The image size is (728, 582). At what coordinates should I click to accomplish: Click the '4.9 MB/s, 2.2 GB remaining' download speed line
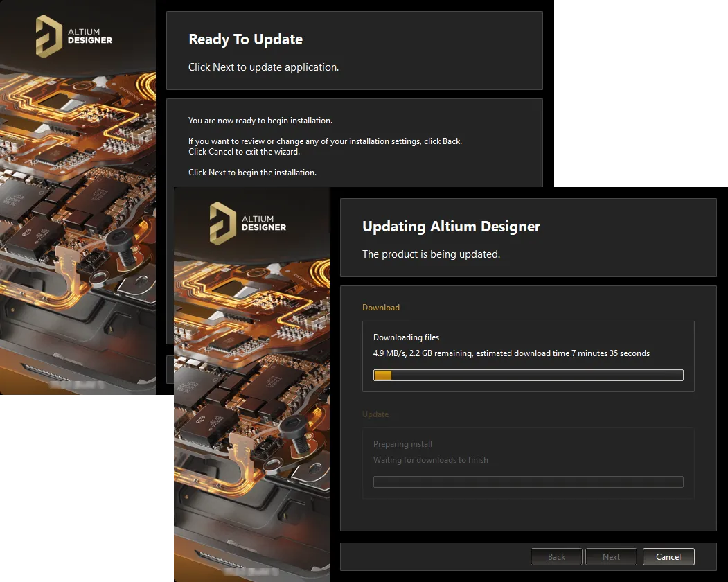(511, 353)
